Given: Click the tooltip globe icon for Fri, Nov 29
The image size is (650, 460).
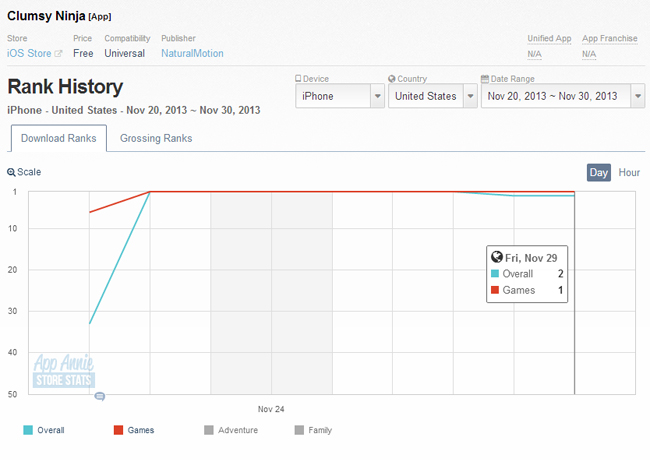Looking at the screenshot, I should point(497,257).
